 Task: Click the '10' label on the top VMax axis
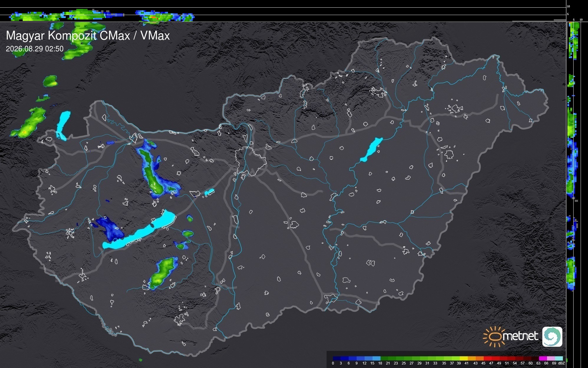pos(569,6)
